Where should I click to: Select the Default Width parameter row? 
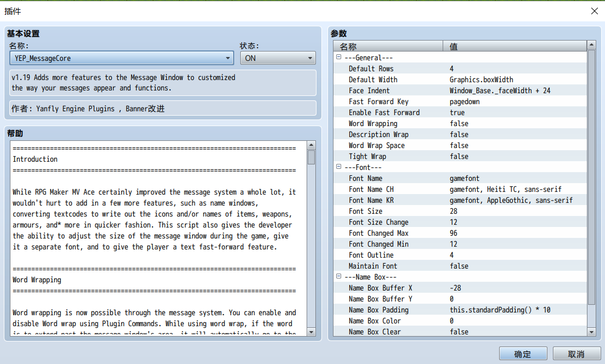[x=460, y=79]
